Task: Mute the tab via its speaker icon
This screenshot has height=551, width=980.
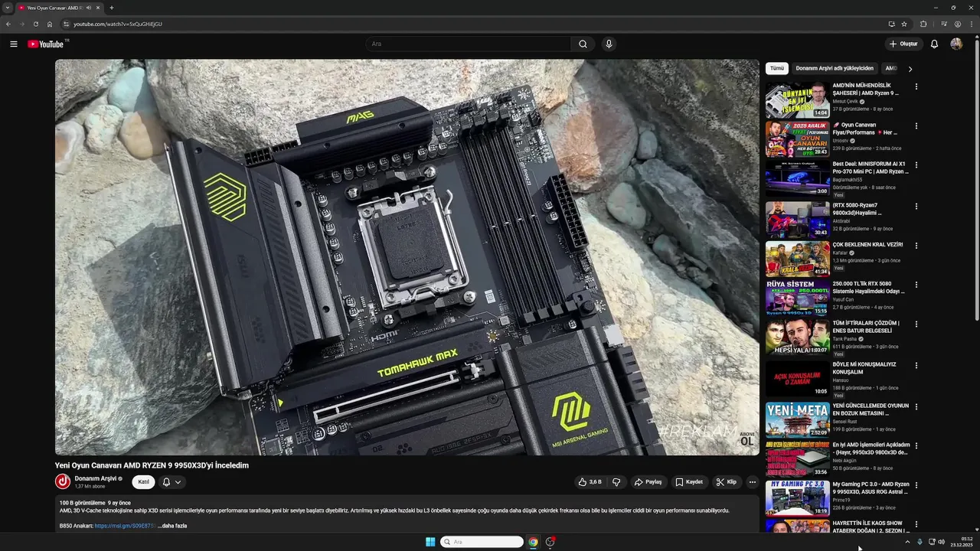Action: pyautogui.click(x=89, y=8)
